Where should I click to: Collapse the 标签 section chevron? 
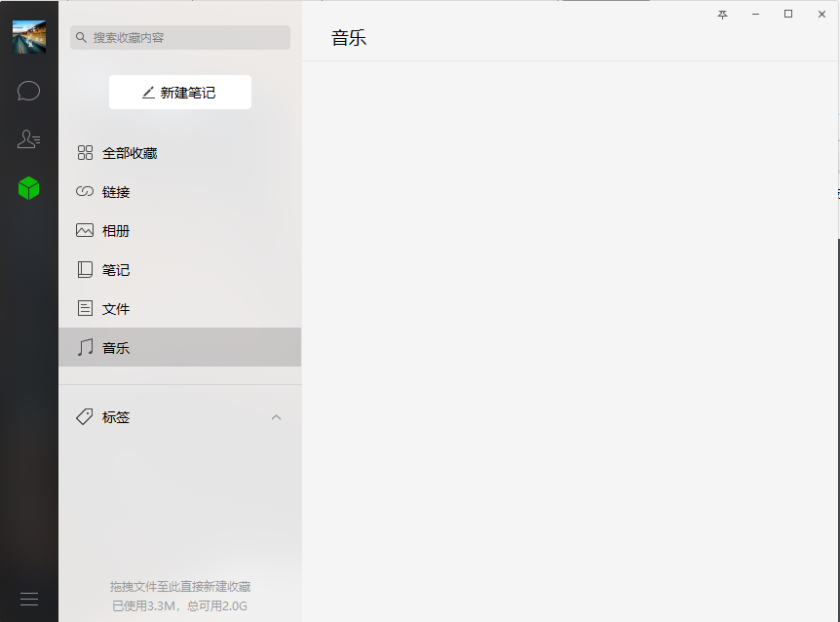[276, 417]
